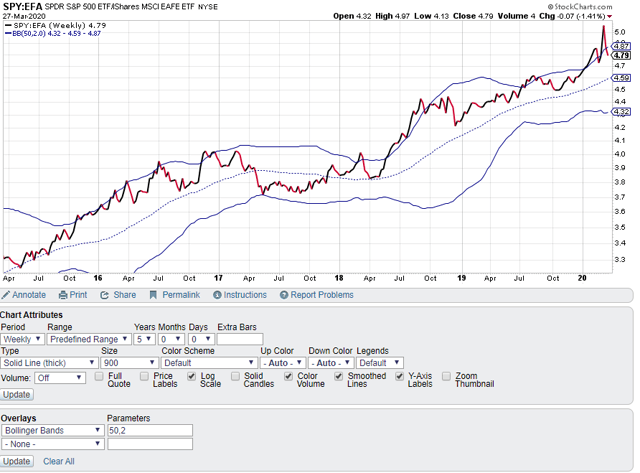Click the Chart Attributes heading
640x473 pixels.
pos(31,315)
